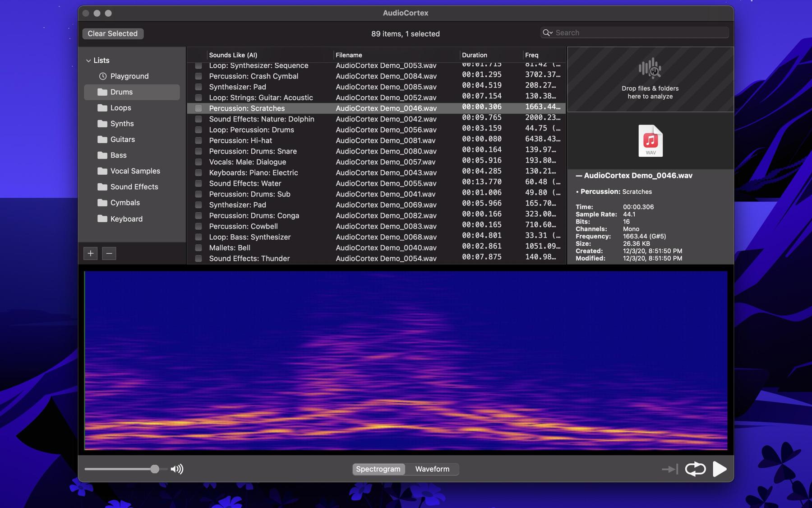Click the add list plus button

91,253
